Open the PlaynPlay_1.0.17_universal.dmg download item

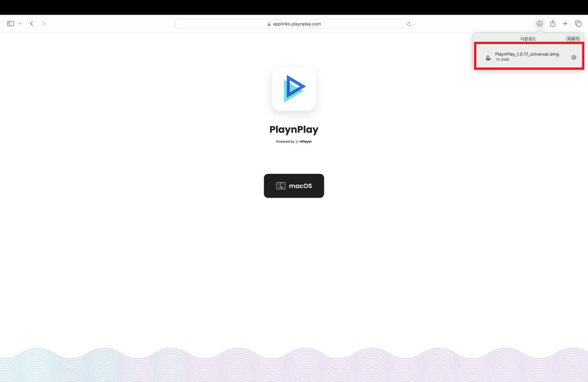point(529,56)
